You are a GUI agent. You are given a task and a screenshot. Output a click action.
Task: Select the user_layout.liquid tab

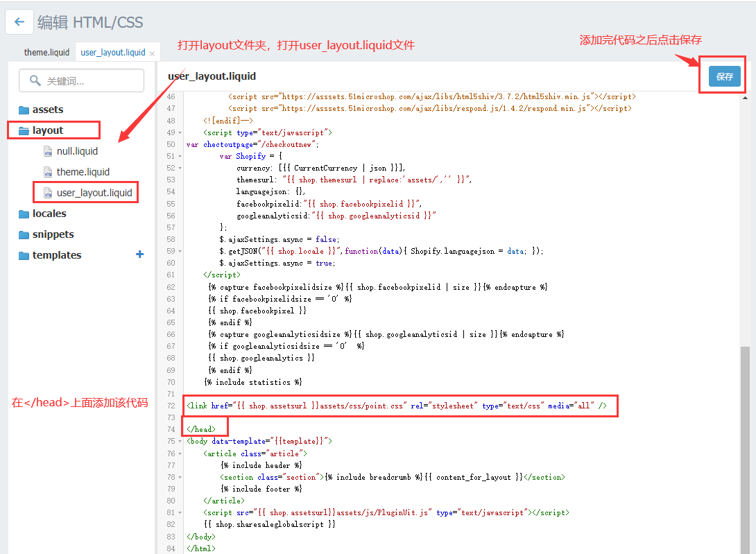113,52
